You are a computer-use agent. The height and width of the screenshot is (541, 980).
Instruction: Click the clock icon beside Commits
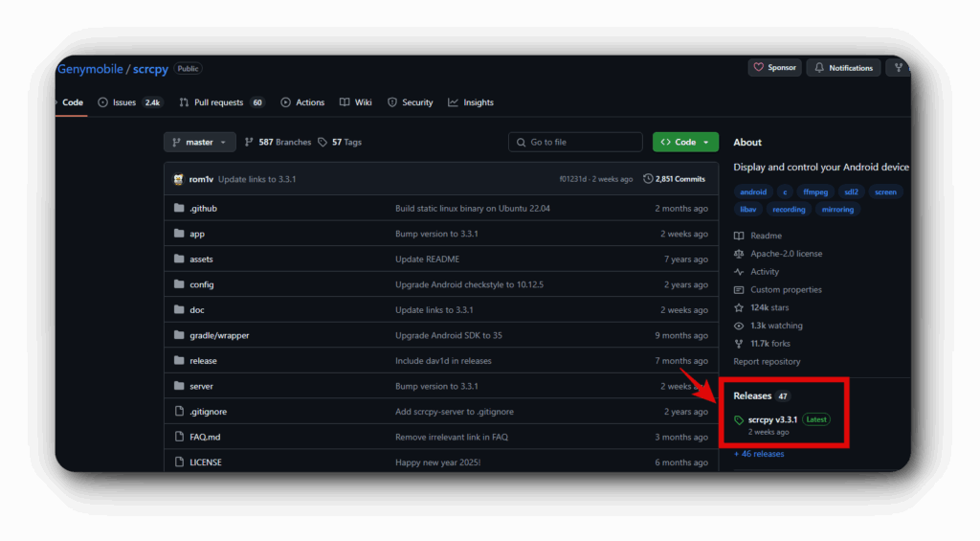(x=648, y=179)
